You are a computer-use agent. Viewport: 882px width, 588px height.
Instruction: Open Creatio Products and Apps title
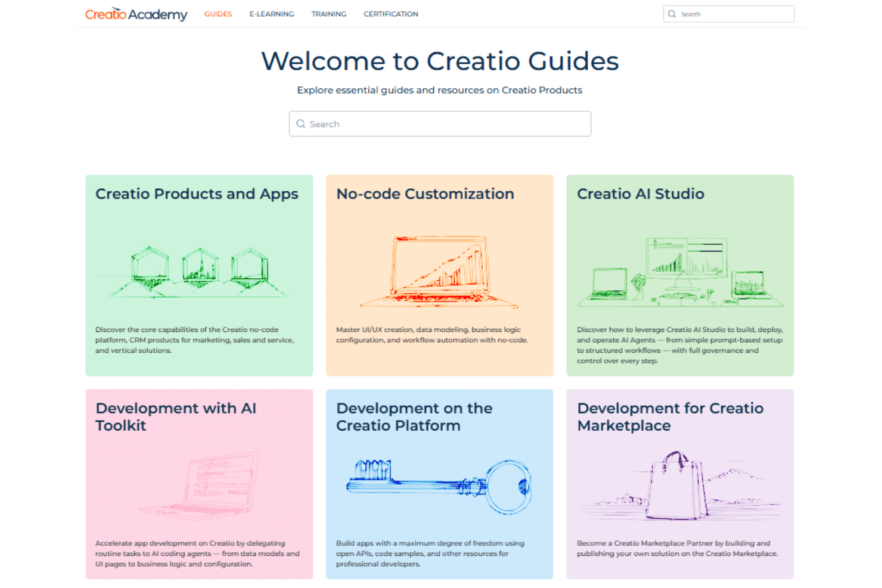[197, 194]
